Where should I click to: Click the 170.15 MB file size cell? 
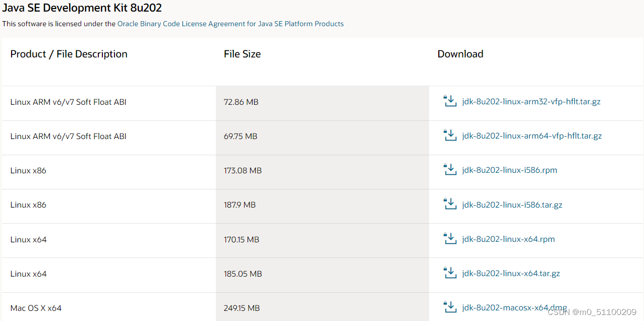[x=323, y=240]
